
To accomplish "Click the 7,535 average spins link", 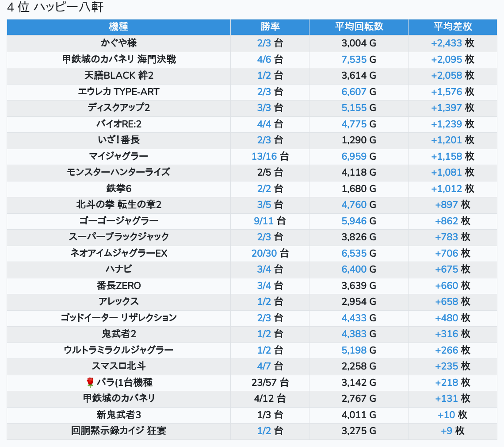I will pyautogui.click(x=354, y=59).
